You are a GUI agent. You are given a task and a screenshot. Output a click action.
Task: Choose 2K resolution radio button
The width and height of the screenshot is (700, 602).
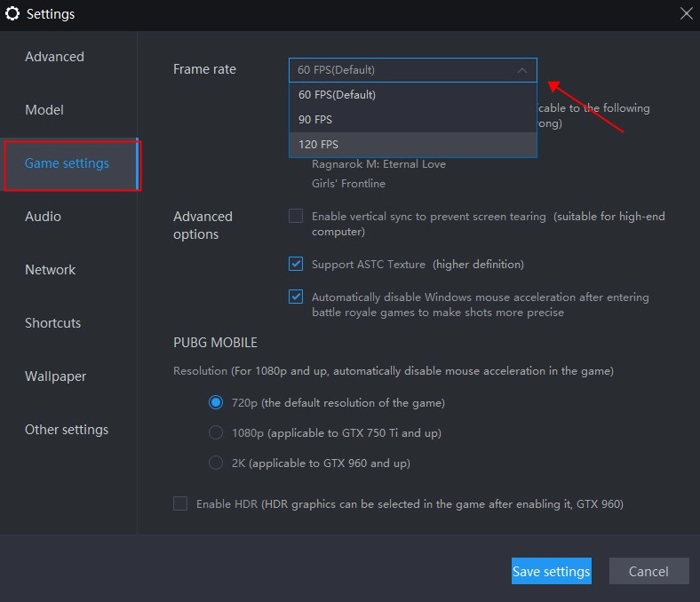point(216,463)
